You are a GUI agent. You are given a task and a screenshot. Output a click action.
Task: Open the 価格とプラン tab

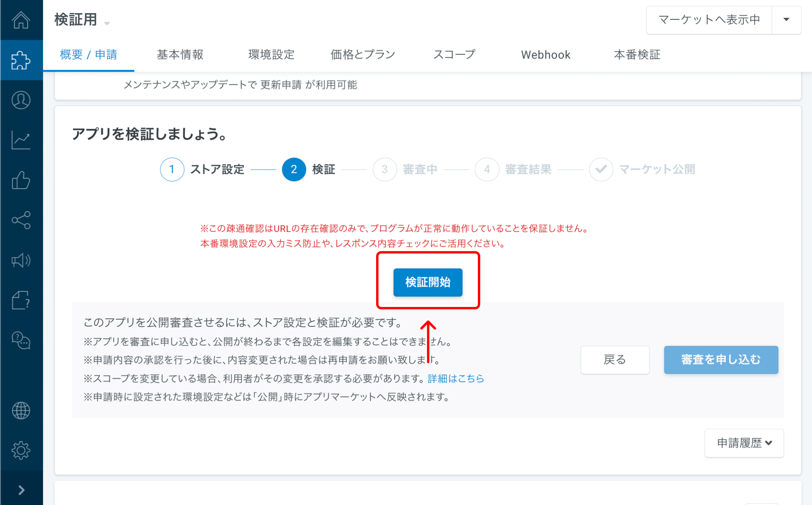coord(362,55)
